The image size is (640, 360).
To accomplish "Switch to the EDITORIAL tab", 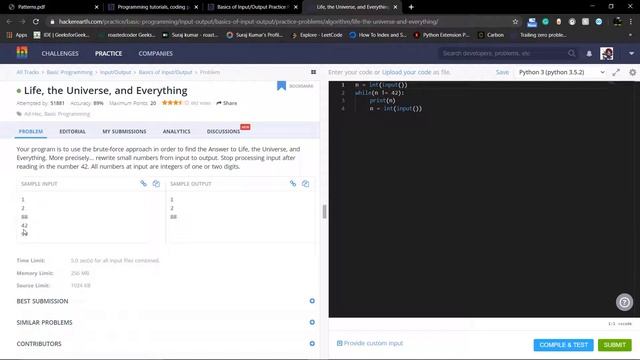I will [72, 131].
